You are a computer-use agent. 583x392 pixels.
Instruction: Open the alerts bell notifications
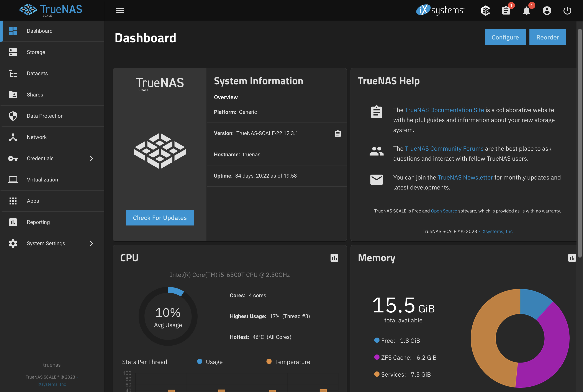click(526, 10)
